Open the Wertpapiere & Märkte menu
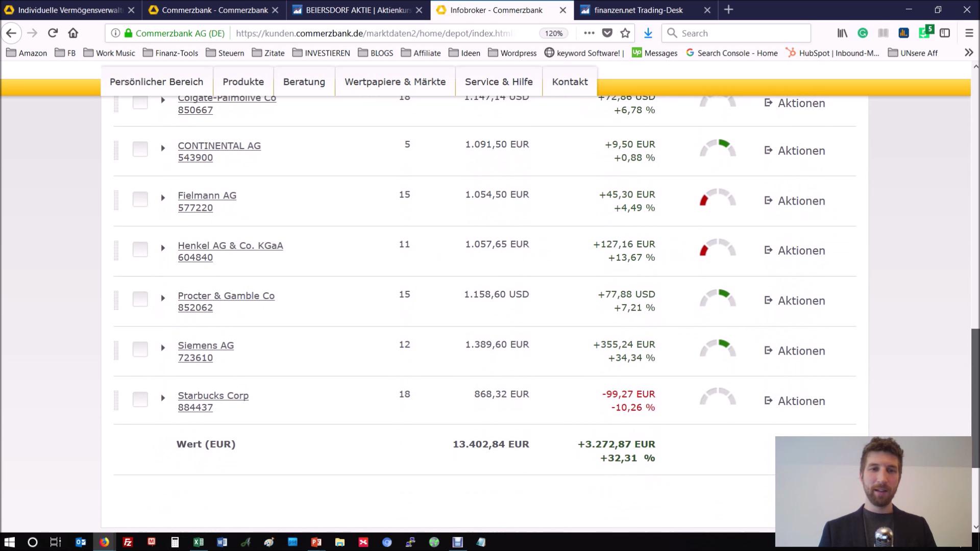980x551 pixels. click(395, 82)
